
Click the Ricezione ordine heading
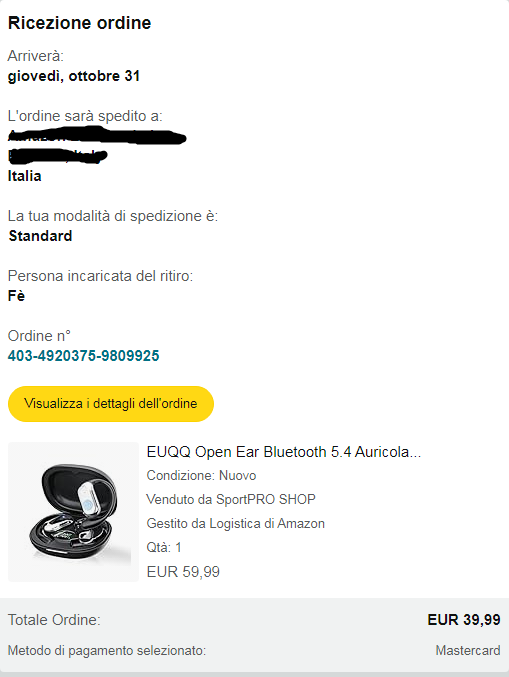point(79,23)
